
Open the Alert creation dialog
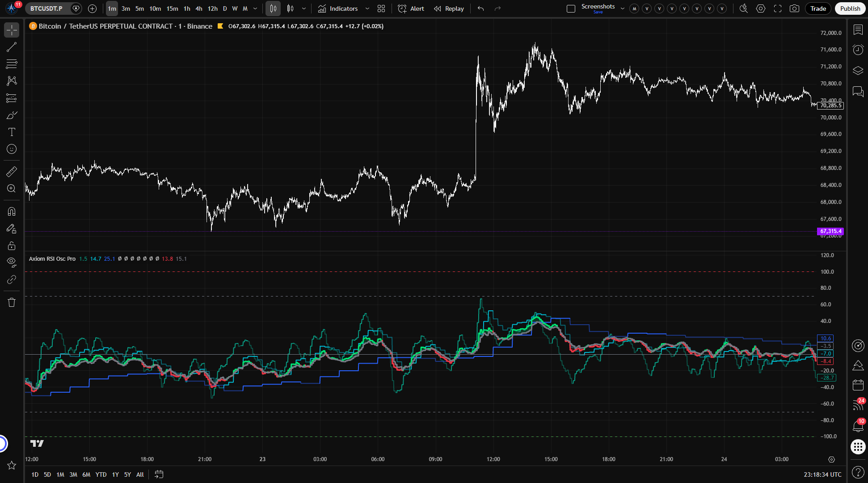(411, 8)
